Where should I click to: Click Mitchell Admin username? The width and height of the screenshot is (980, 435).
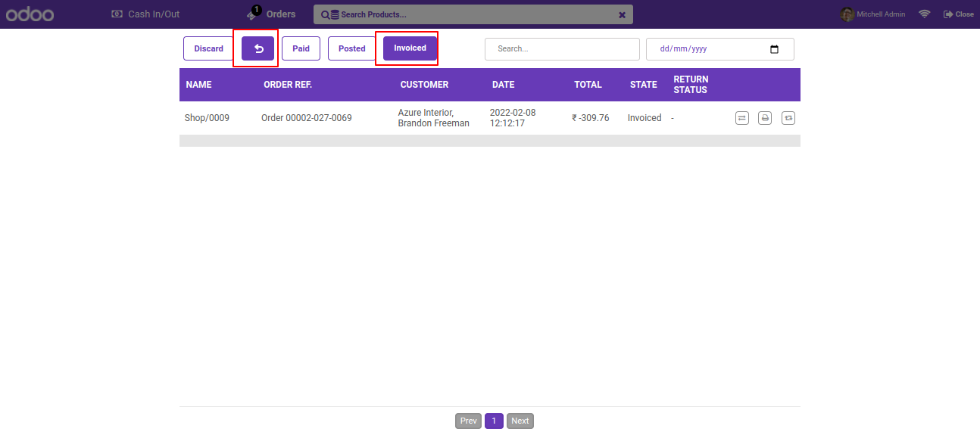point(881,14)
